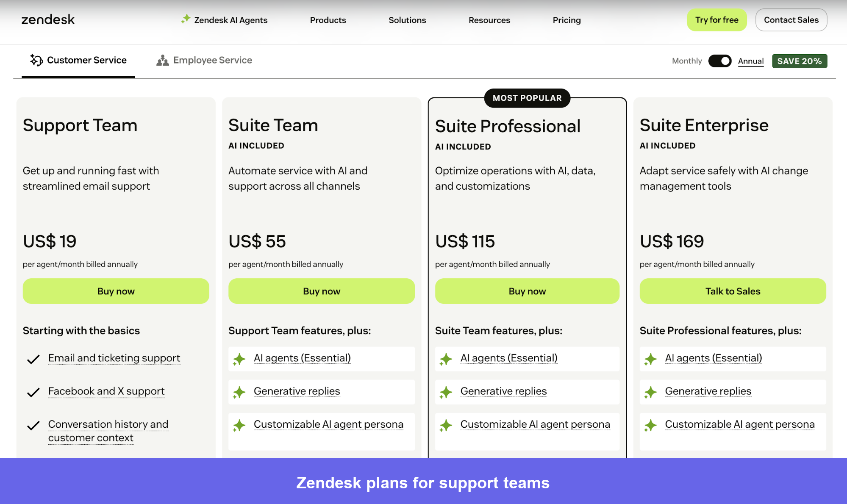Click the Monthly billing label
The width and height of the screenshot is (847, 504).
click(x=686, y=61)
